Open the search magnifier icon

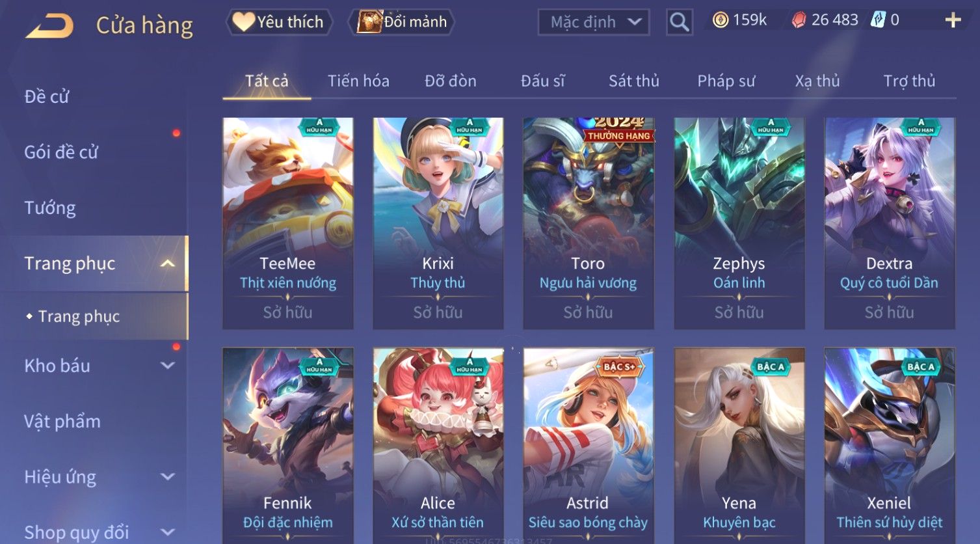pos(680,22)
